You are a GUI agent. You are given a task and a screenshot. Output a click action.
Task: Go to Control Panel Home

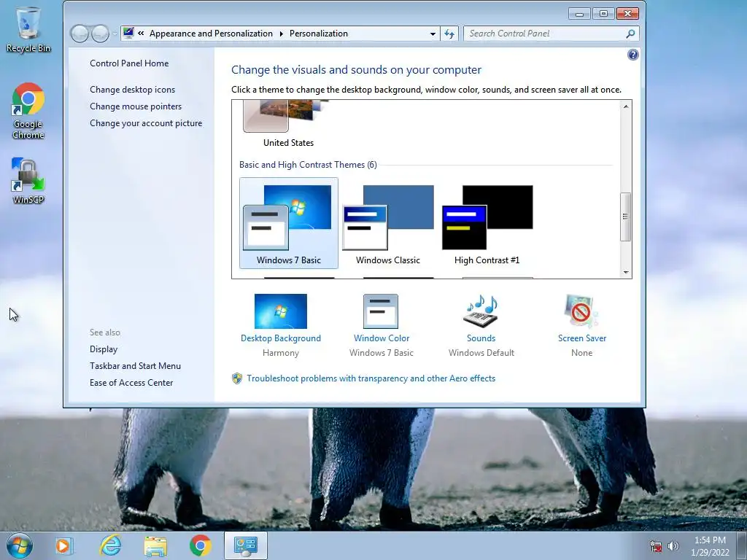point(129,63)
